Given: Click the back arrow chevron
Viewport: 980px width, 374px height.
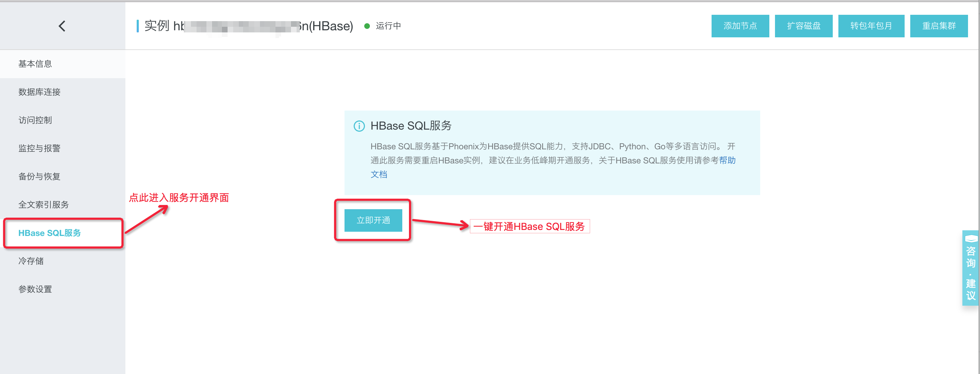Looking at the screenshot, I should pos(62,26).
